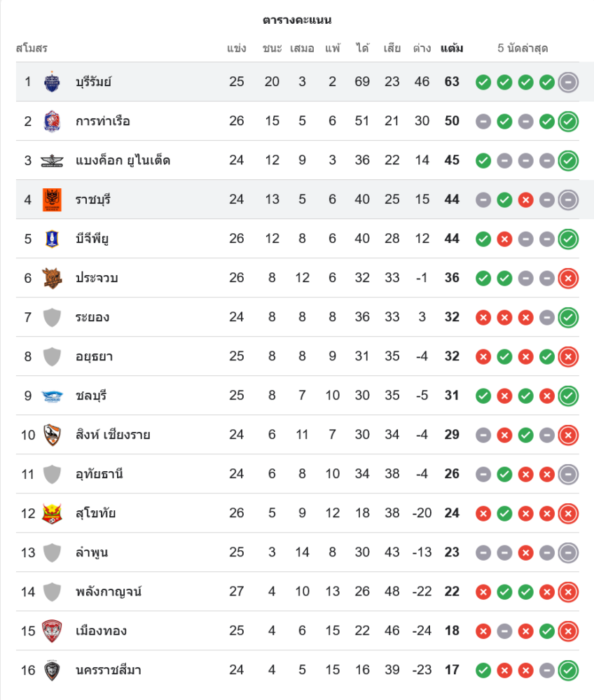Click the สโมสร column header

pos(32,48)
